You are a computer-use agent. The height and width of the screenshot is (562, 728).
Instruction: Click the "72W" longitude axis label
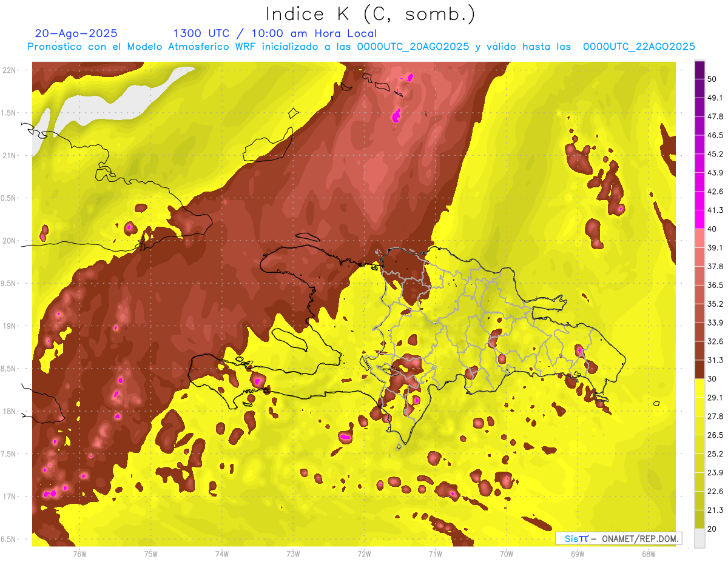[365, 554]
